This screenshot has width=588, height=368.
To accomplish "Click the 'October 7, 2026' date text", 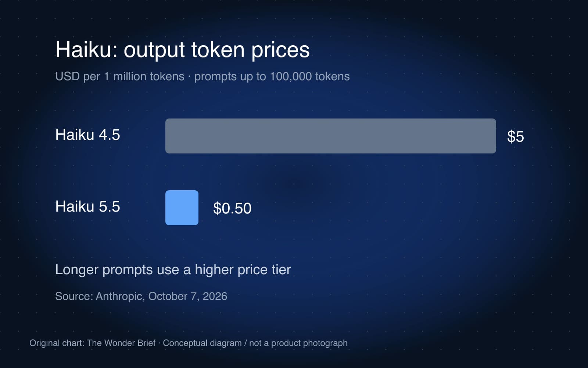I will pos(188,296).
